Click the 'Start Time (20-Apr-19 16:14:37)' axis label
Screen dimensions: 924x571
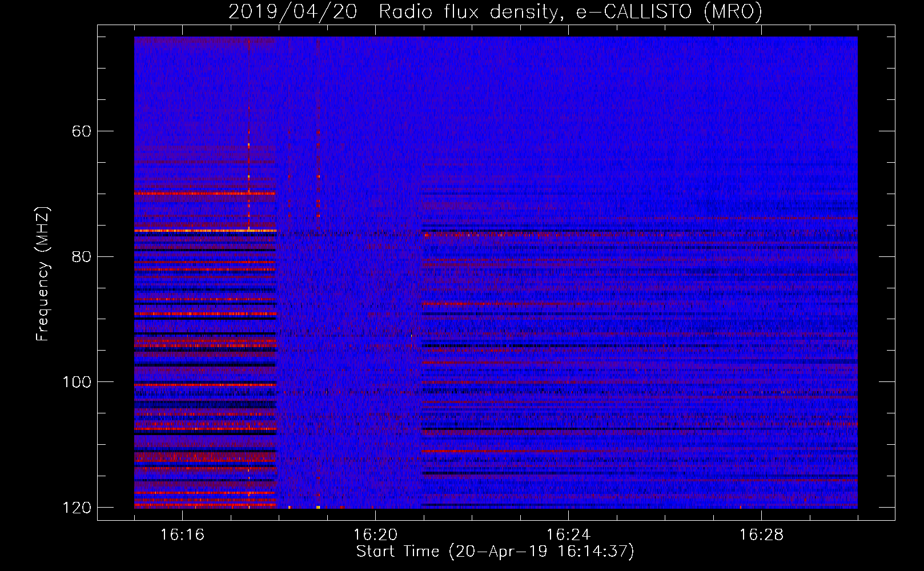pyautogui.click(x=495, y=552)
